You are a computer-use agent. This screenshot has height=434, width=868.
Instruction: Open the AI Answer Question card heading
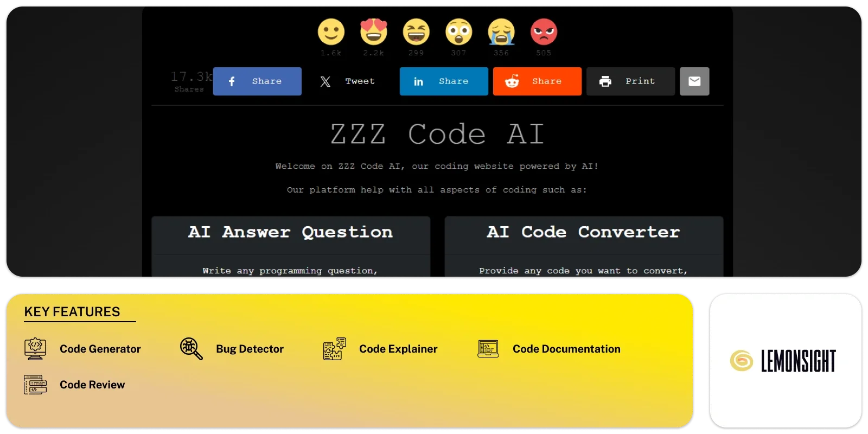(x=291, y=232)
